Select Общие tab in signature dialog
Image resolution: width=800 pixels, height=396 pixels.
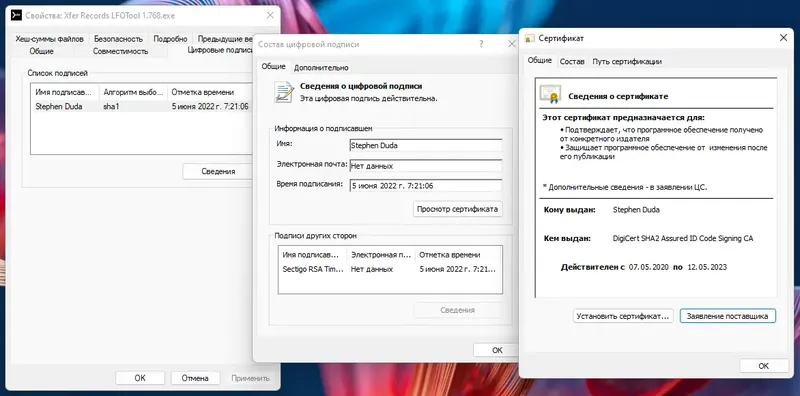273,66
